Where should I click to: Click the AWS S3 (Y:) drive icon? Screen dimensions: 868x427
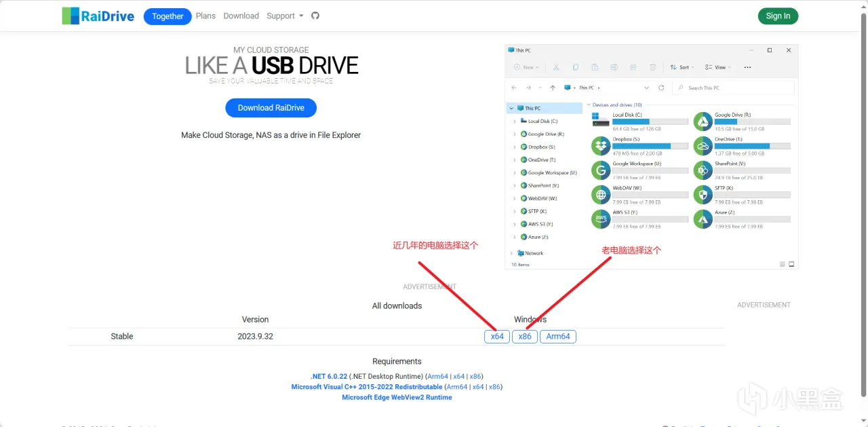(601, 219)
